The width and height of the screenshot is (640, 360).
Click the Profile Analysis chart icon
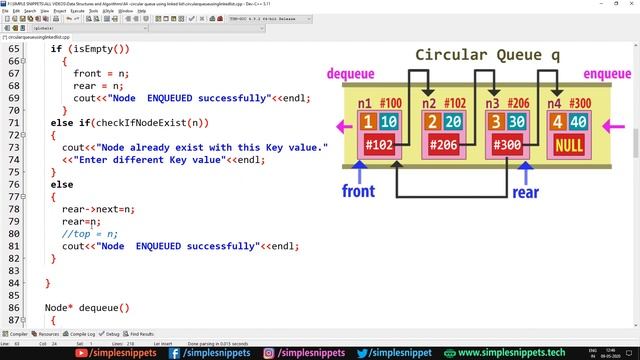click(x=212, y=19)
